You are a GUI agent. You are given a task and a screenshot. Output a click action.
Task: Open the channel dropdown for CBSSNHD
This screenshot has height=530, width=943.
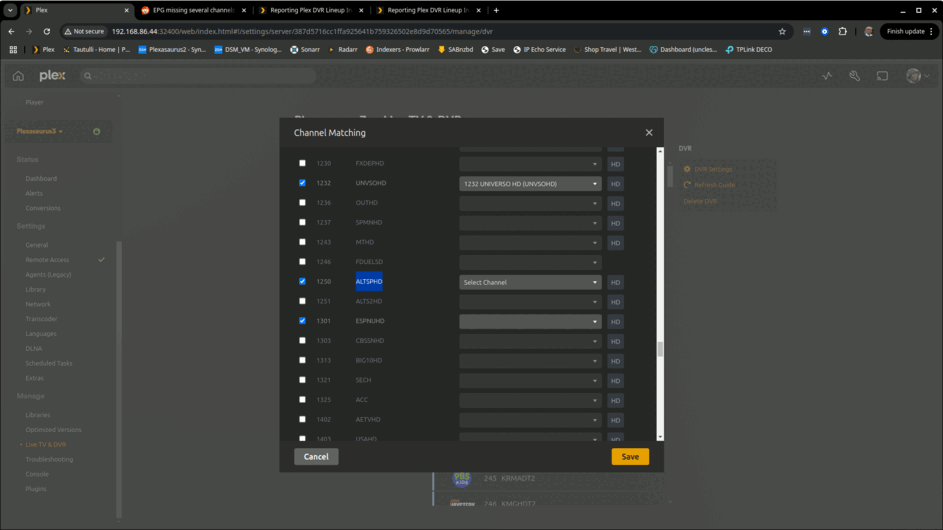530,341
